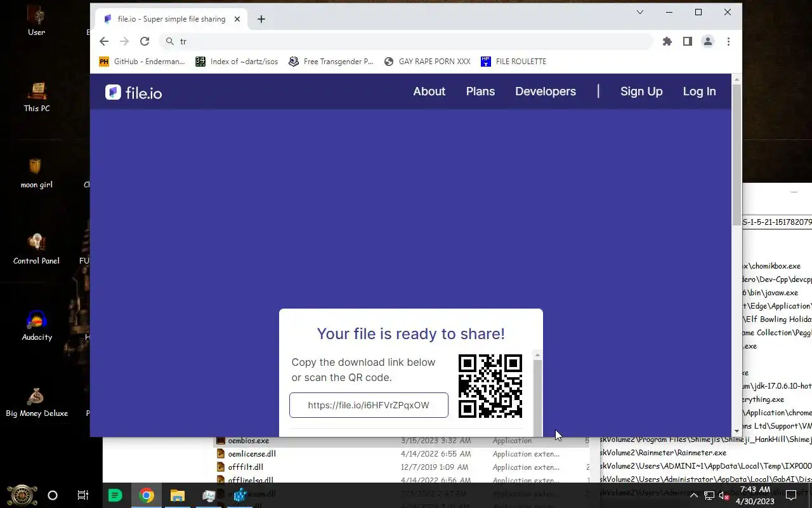Click the browser forward arrow

click(124, 41)
